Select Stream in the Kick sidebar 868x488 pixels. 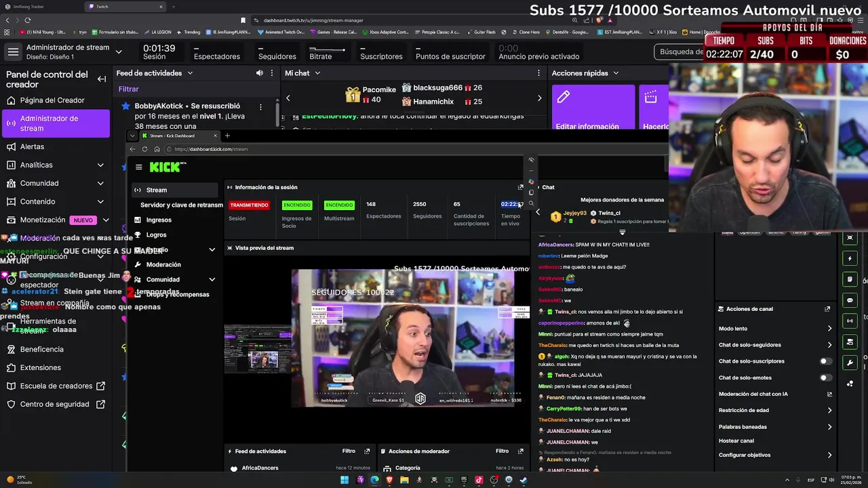(176, 190)
